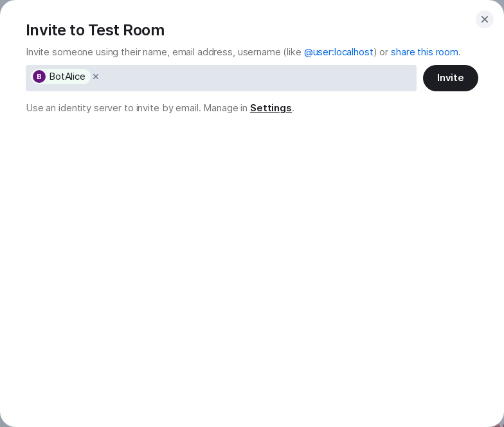Select the BotAlice user pill name
This screenshot has width=504, height=427.
pyautogui.click(x=67, y=77)
